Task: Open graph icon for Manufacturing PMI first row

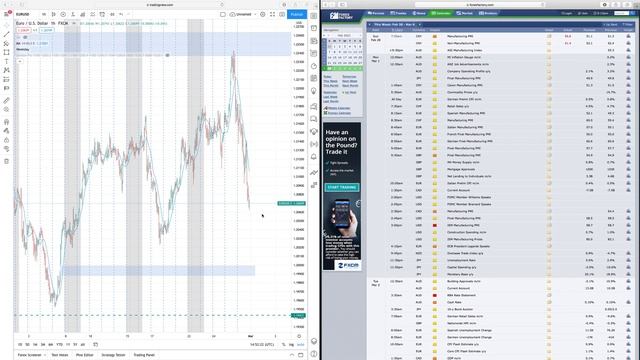Action: [x=629, y=36]
